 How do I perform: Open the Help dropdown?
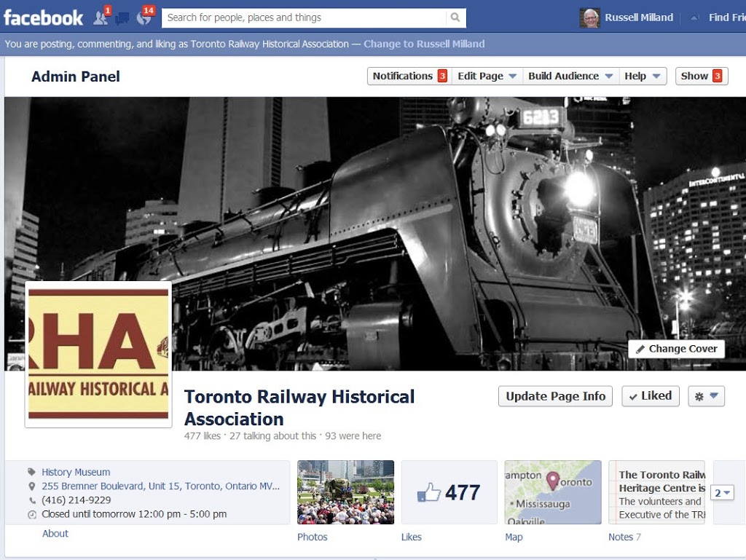tap(642, 76)
